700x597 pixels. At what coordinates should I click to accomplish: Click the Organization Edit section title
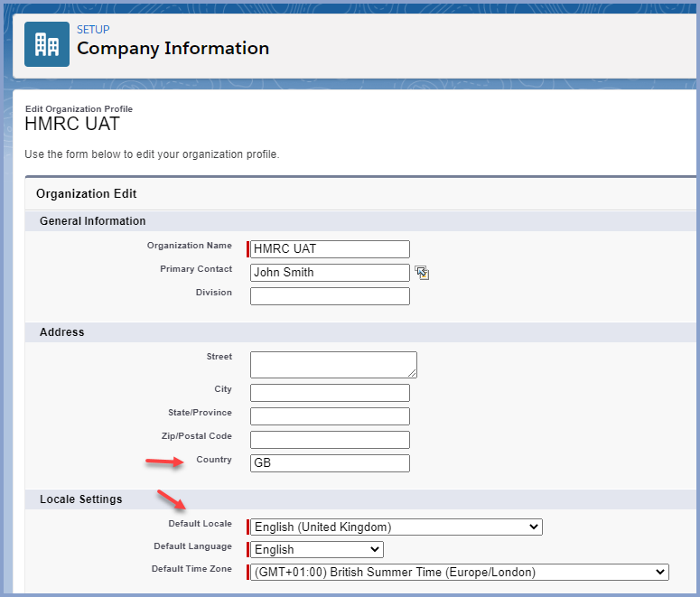[x=86, y=194]
